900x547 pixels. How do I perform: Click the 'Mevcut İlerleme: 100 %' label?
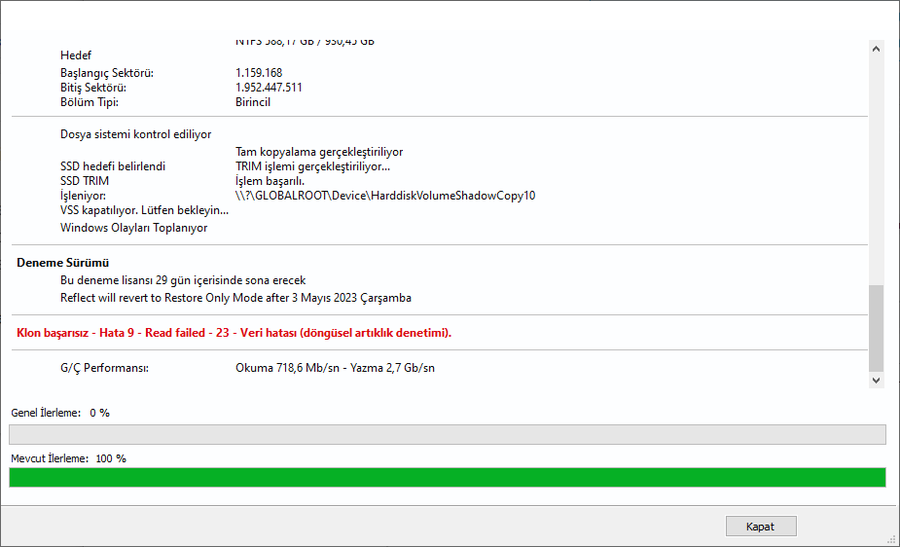pos(68,459)
